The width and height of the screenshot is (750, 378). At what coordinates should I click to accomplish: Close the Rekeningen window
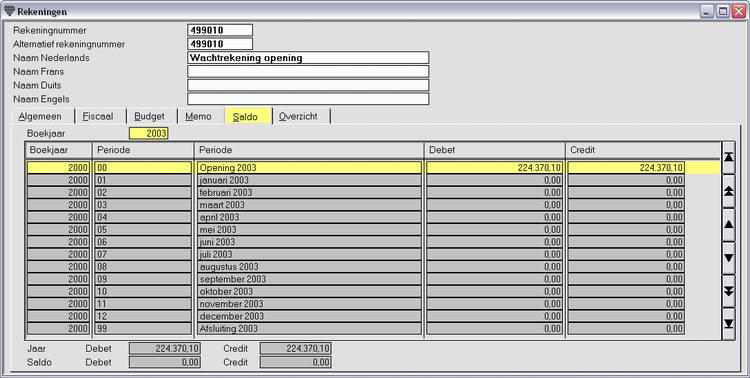coord(739,11)
